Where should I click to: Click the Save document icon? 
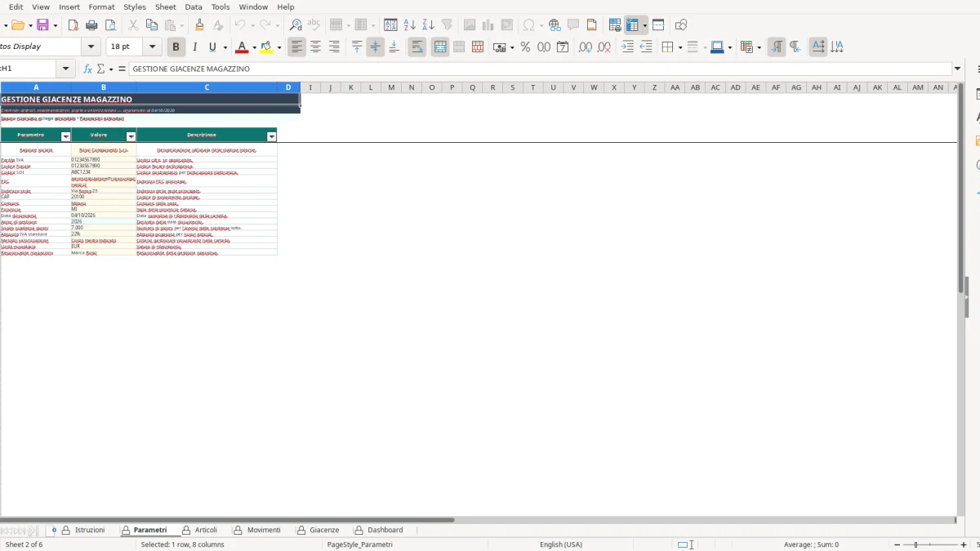point(42,25)
